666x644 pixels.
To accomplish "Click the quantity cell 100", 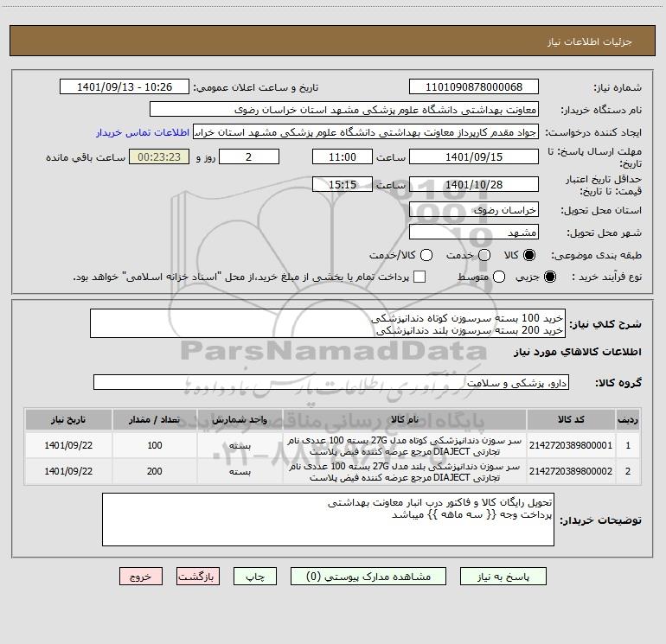I will (155, 445).
